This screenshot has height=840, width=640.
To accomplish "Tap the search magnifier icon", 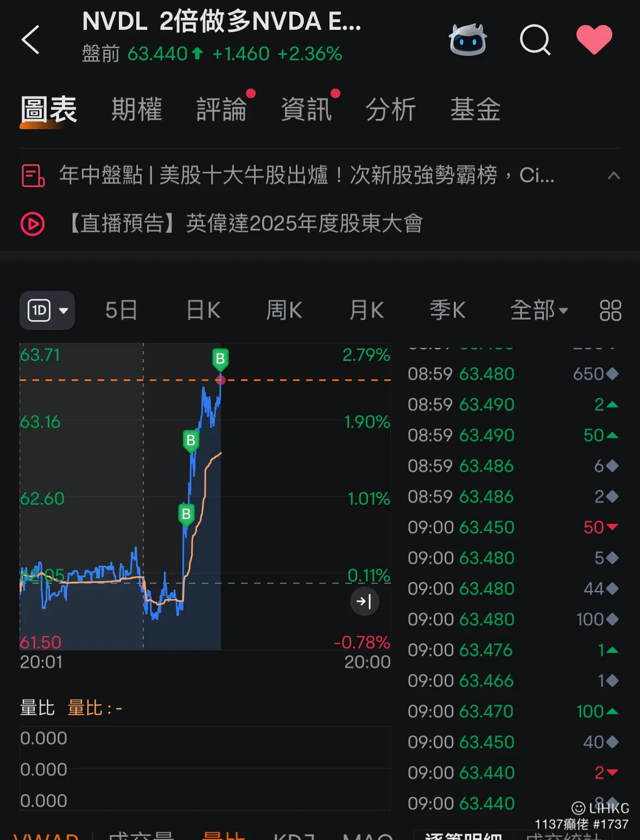I will [x=535, y=40].
